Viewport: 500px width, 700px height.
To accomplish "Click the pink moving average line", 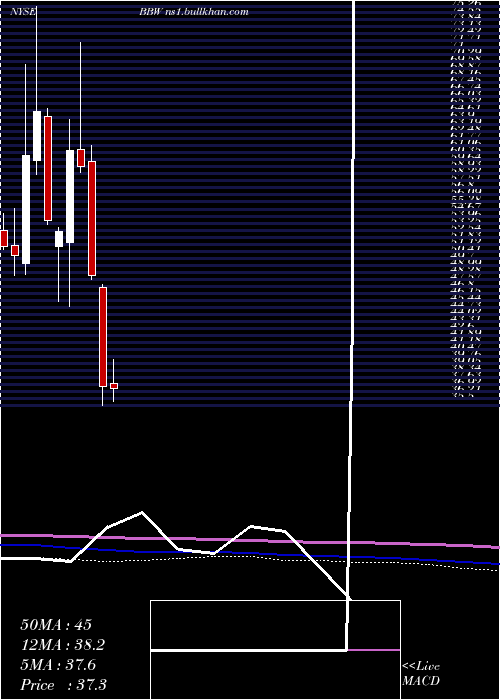I will pyautogui.click(x=250, y=541).
